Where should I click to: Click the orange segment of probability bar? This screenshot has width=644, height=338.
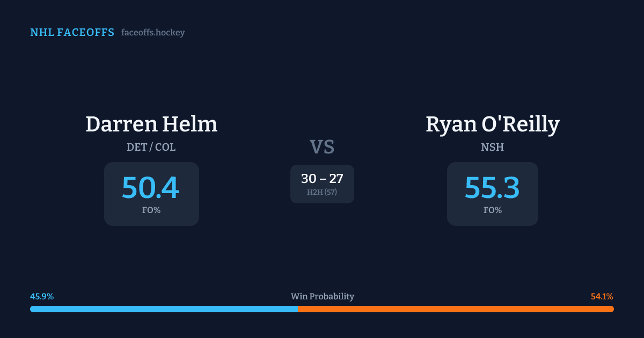pyautogui.click(x=456, y=309)
